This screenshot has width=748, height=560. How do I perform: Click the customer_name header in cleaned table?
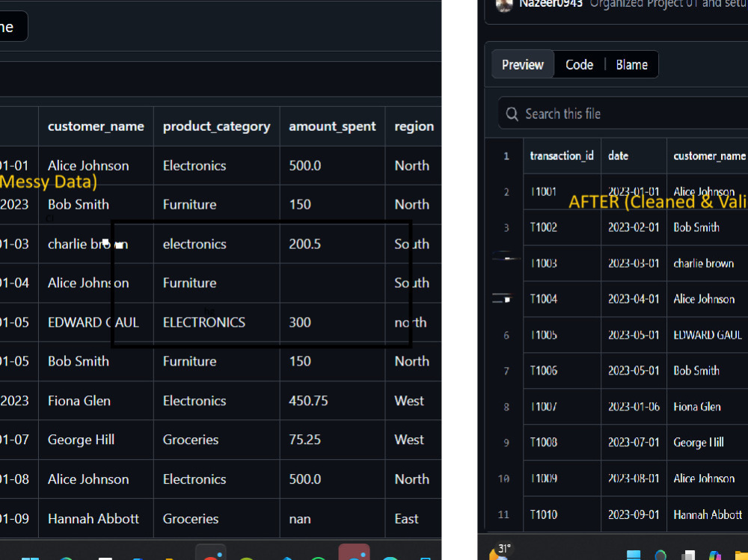(709, 156)
